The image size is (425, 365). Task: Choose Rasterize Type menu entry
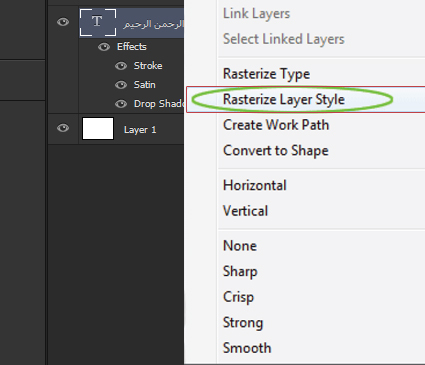point(266,74)
